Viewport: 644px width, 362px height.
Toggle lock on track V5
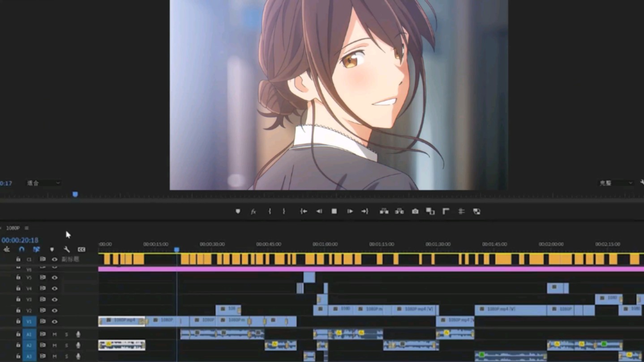point(18,277)
